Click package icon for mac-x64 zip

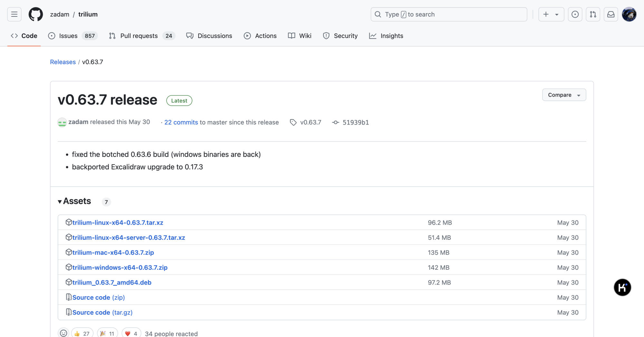[x=69, y=252]
